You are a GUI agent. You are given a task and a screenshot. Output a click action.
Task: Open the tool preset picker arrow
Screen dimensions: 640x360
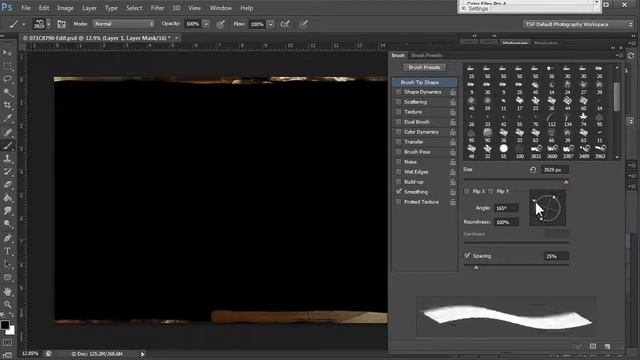[23, 24]
